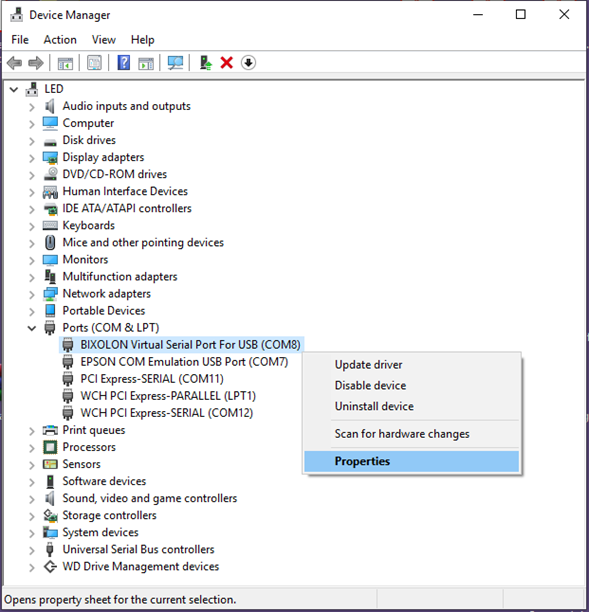589x612 pixels.
Task: Collapse the Ports (COM & LPT) node
Action: [32, 328]
